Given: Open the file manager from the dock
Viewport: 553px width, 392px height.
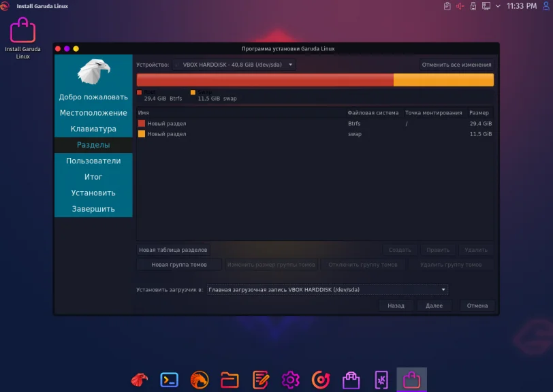Looking at the screenshot, I should point(230,380).
